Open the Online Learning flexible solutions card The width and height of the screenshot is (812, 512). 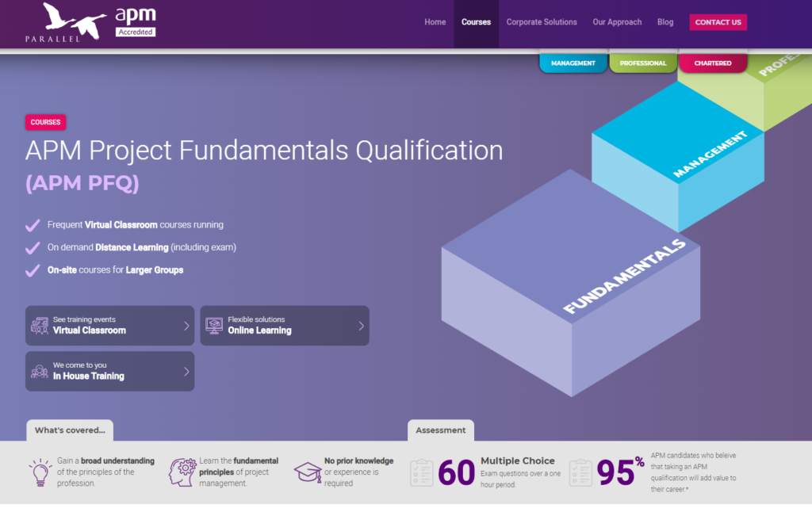(285, 326)
